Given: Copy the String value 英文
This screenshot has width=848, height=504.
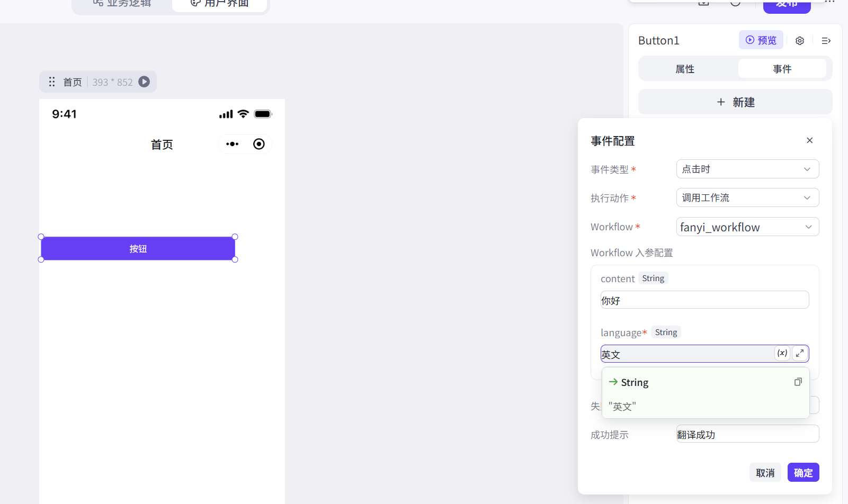Looking at the screenshot, I should (x=798, y=382).
